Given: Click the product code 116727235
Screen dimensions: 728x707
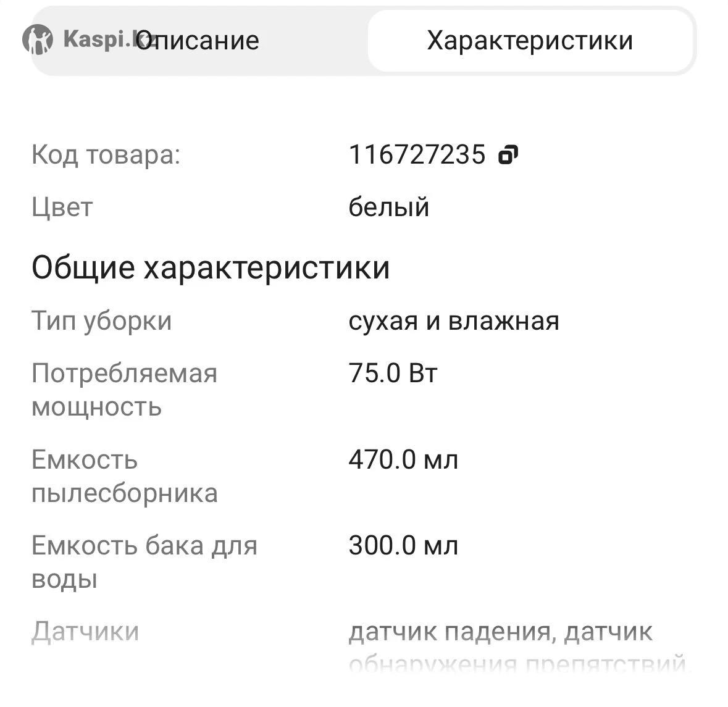Looking at the screenshot, I should [417, 154].
